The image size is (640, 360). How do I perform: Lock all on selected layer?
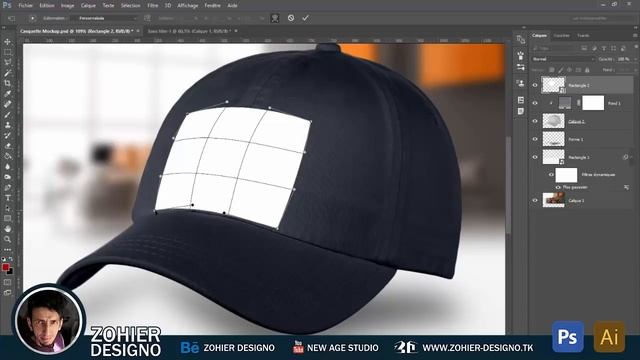tap(587, 70)
